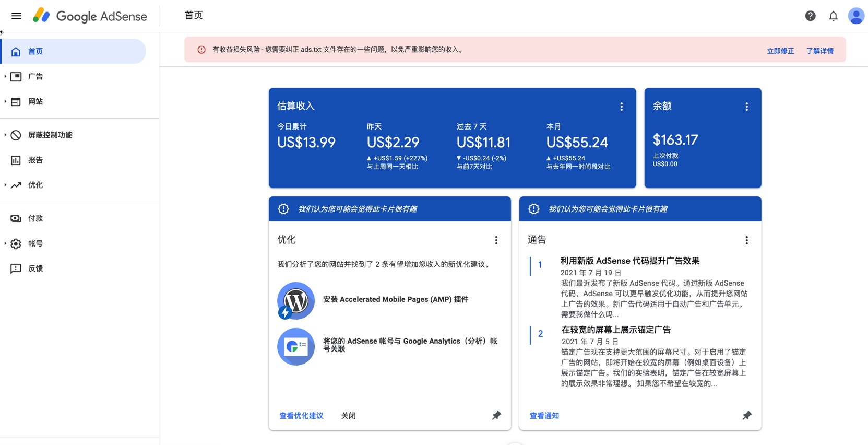Open the Help question mark icon
Screen dimensions: 868x445
point(810,16)
